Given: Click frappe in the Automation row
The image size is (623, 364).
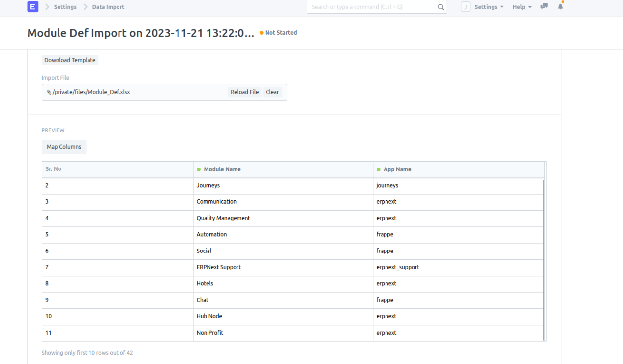Looking at the screenshot, I should pos(458,235).
